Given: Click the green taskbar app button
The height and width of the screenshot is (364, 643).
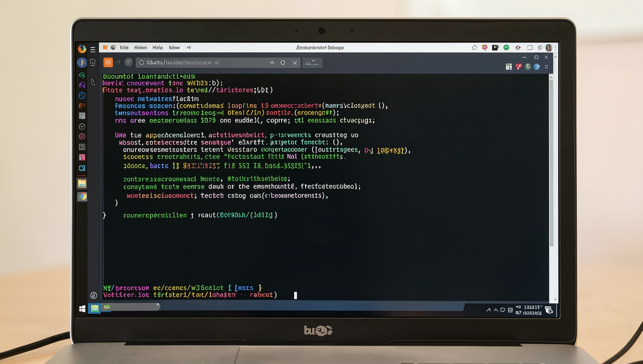Looking at the screenshot, I should 107,307.
